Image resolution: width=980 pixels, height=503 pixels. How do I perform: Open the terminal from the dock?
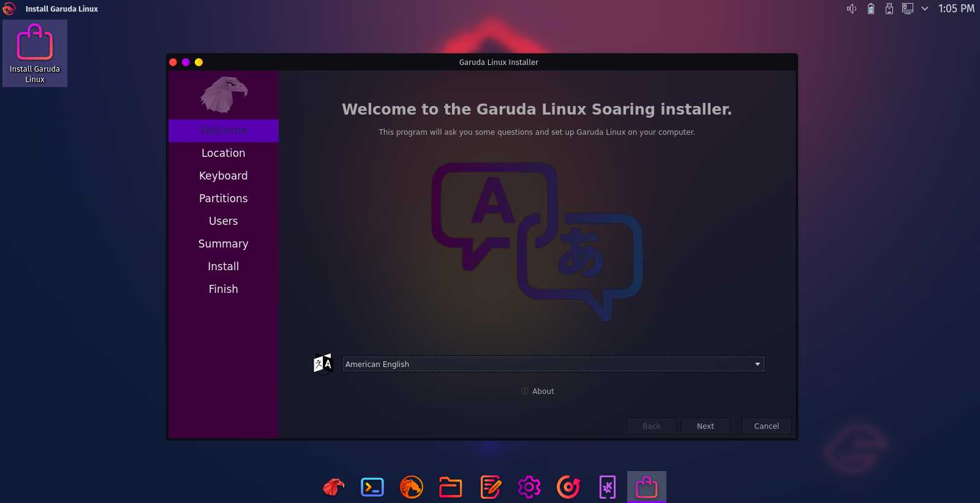coord(372,487)
